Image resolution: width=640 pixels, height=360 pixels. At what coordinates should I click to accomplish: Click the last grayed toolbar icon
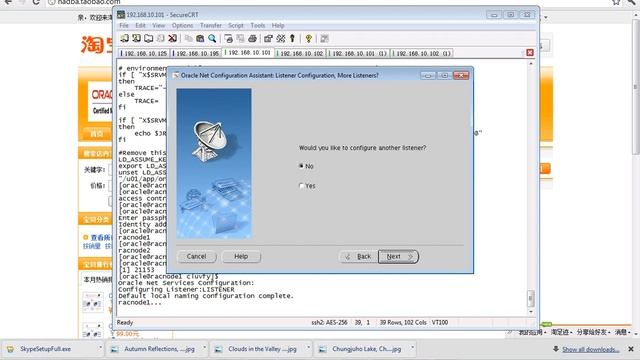point(324,38)
